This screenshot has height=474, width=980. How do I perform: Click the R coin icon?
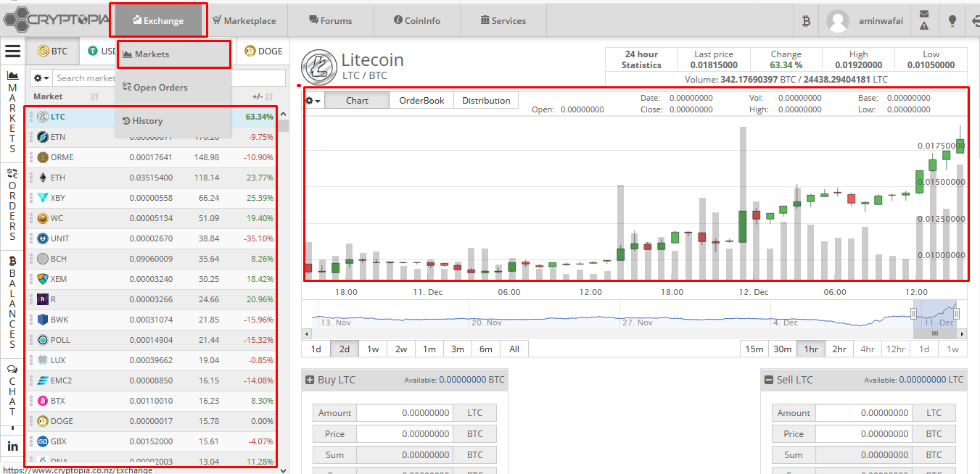coord(42,299)
